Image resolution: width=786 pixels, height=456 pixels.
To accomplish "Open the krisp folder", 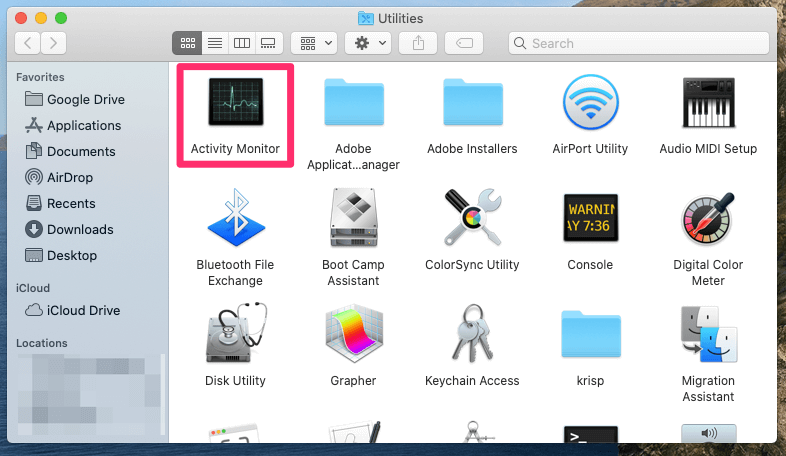I will tap(591, 334).
